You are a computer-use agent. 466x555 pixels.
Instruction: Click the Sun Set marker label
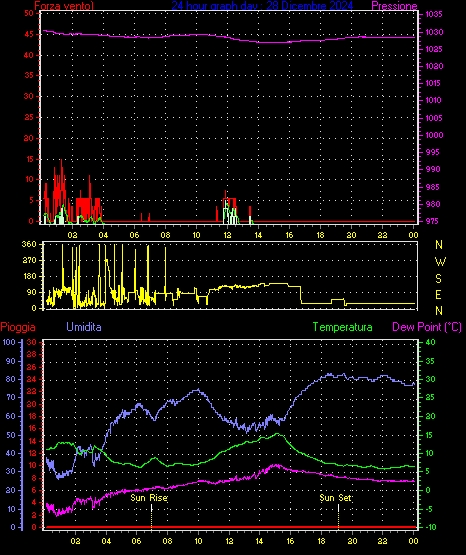[335, 498]
